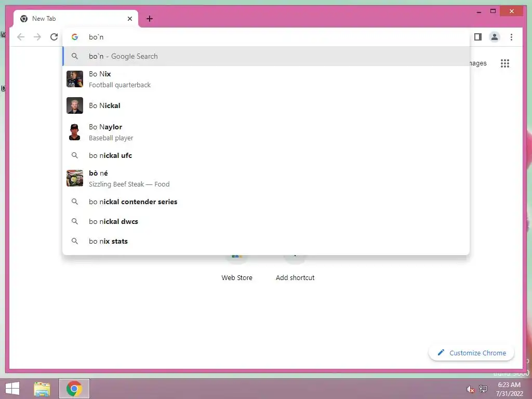Choose the Bo Nix Football quarterback suggestion
Viewport: 532px width, 399px height.
[266, 79]
